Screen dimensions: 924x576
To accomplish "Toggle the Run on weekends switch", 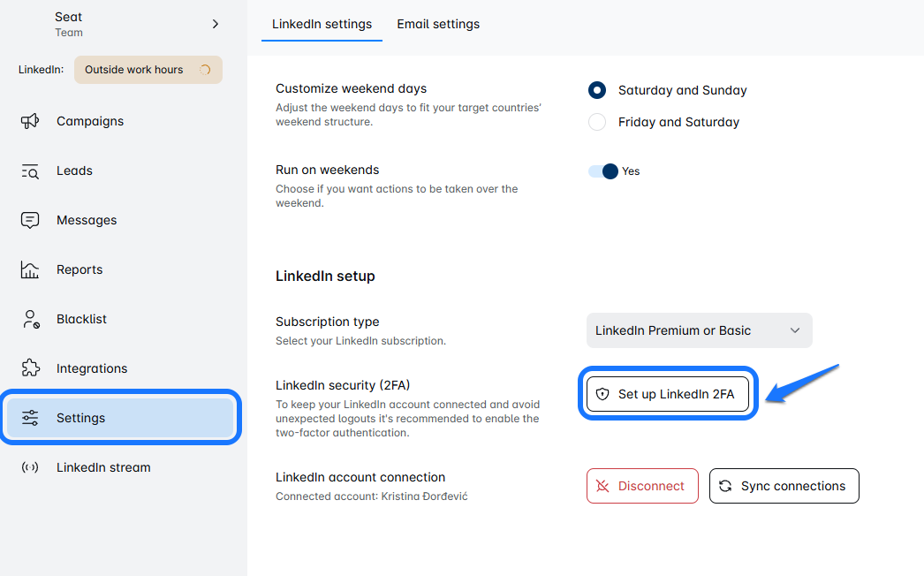I will [x=603, y=171].
